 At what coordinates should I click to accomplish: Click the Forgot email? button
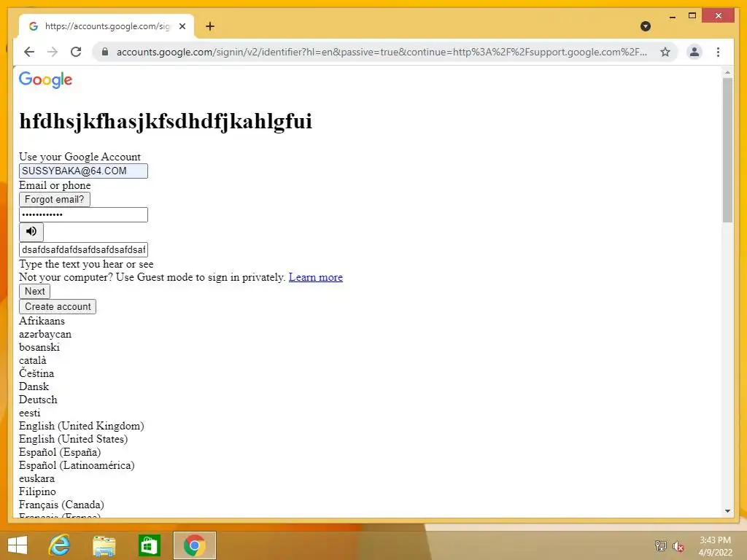(54, 200)
